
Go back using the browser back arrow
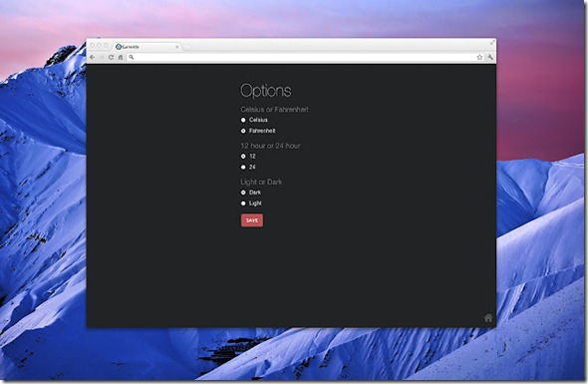click(93, 57)
